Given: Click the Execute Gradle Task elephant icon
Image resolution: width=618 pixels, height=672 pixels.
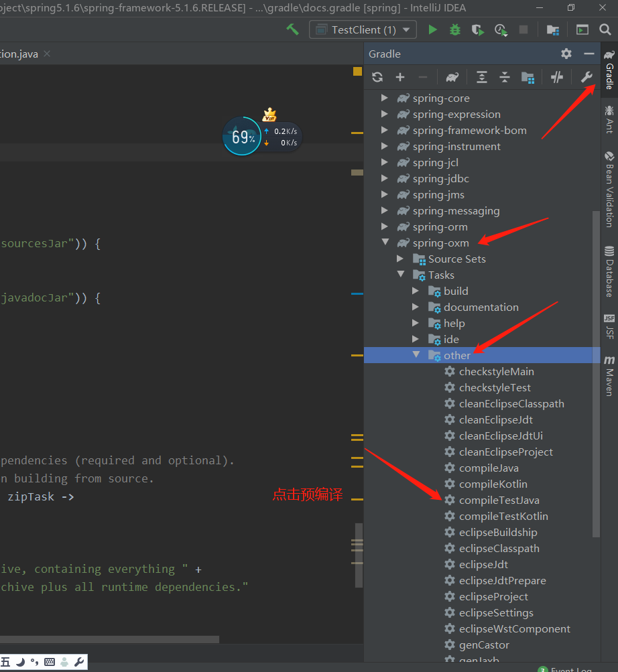Looking at the screenshot, I should 452,77.
